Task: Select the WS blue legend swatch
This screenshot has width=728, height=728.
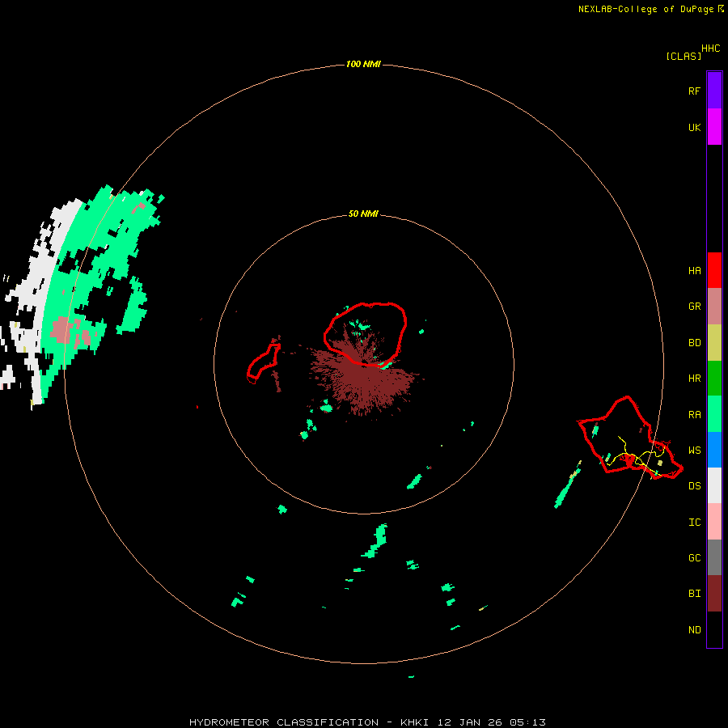Action: [x=714, y=450]
